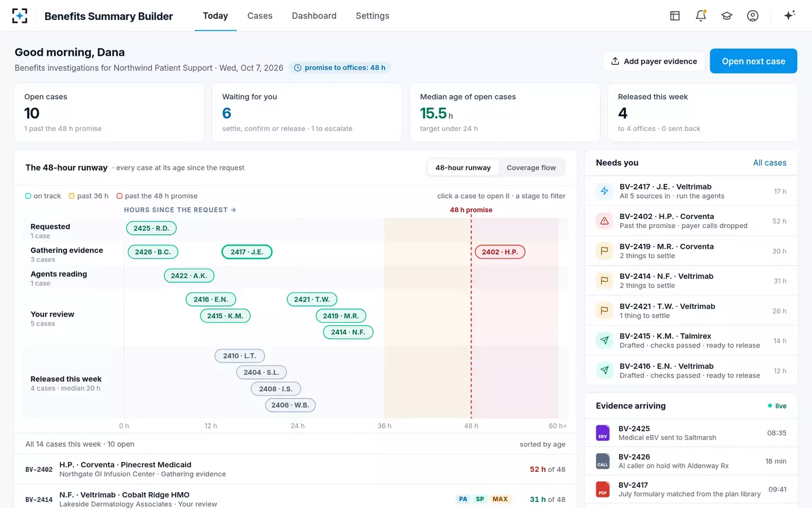Click the clock icon in promise badge
Viewport: 812px width, 508px height.
click(298, 68)
